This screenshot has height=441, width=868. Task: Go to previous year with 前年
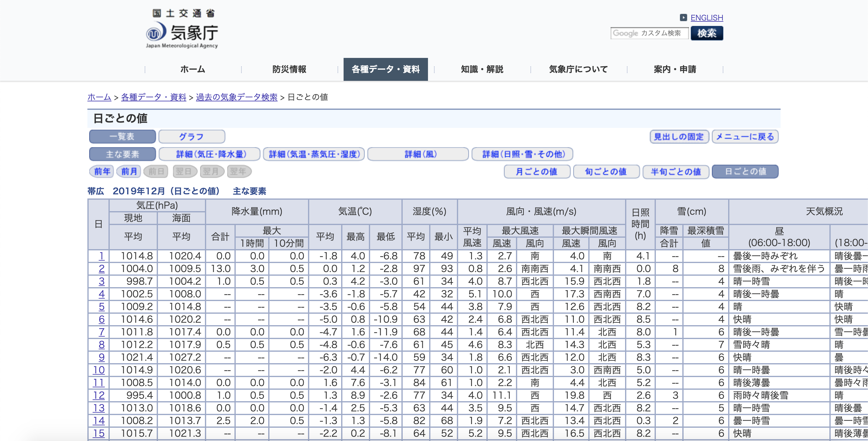coord(102,171)
